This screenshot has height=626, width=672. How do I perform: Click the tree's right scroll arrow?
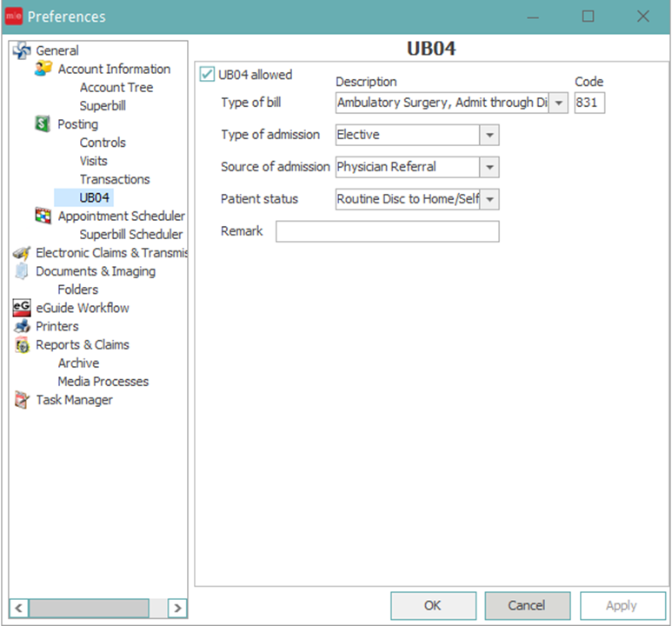coord(177,608)
